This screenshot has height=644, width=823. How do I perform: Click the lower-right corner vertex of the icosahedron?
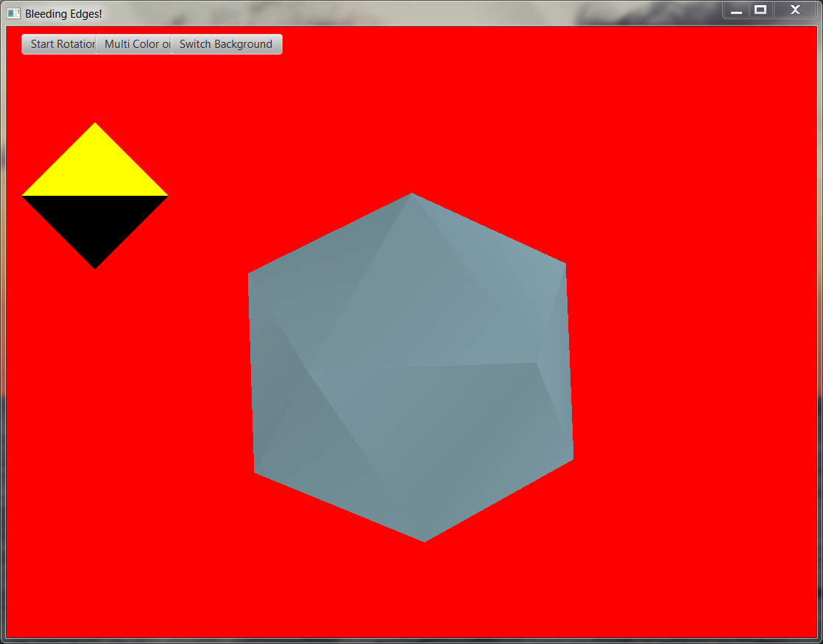tap(572, 459)
